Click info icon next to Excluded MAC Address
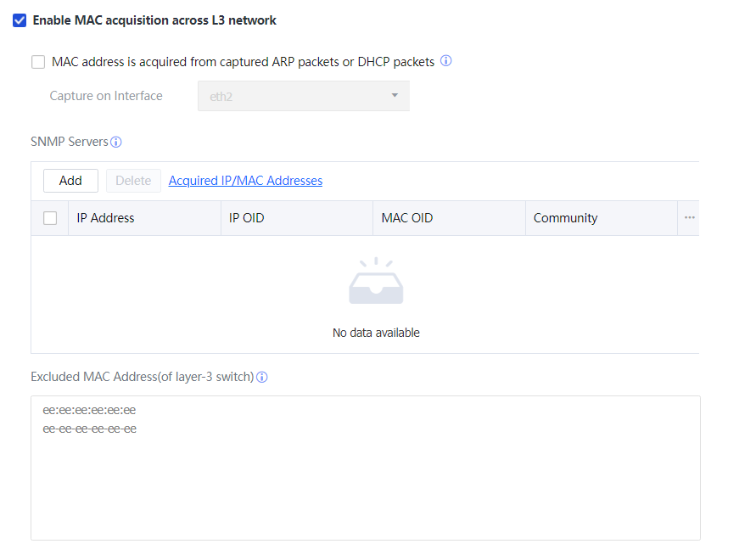This screenshot has width=756, height=555. [262, 377]
